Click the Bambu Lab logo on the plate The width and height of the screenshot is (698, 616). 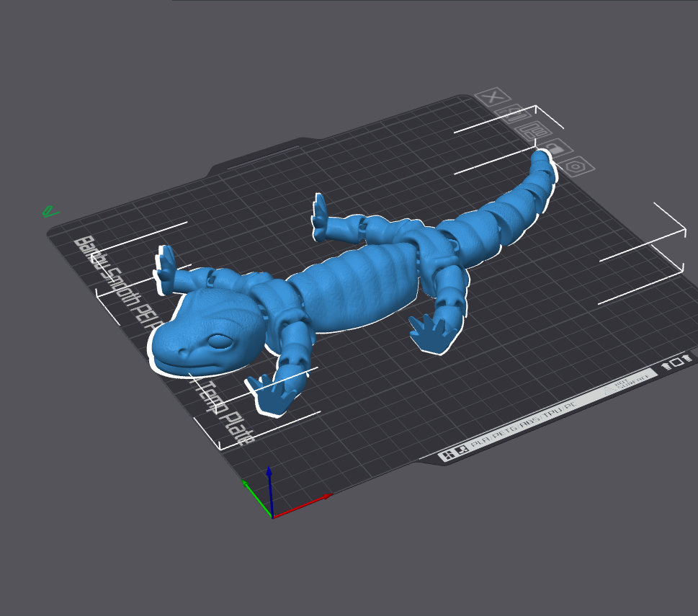[447, 455]
